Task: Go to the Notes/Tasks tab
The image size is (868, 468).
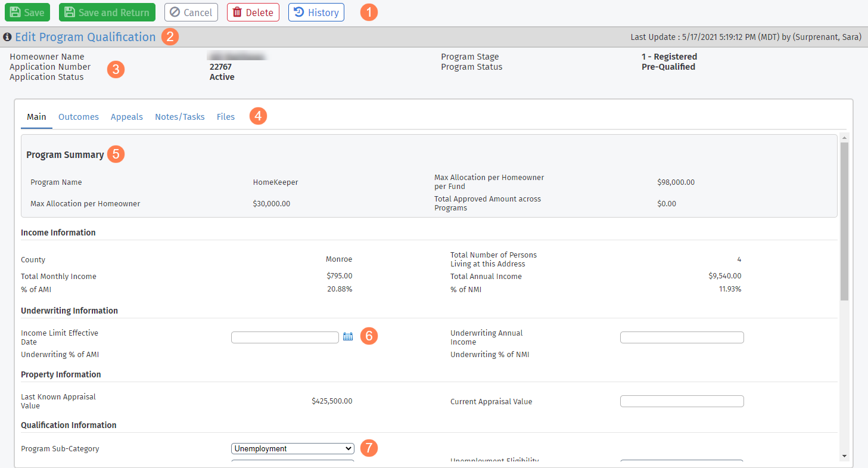Action: pyautogui.click(x=180, y=117)
